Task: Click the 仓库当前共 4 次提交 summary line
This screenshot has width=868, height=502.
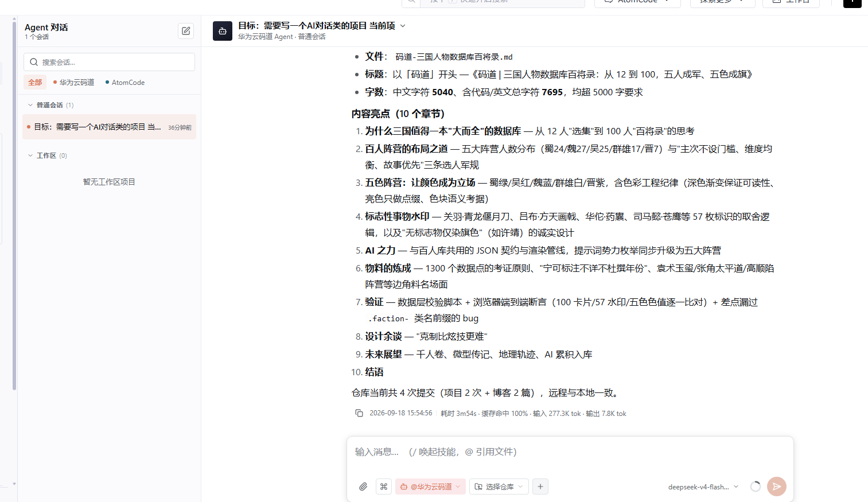Action: pyautogui.click(x=485, y=392)
